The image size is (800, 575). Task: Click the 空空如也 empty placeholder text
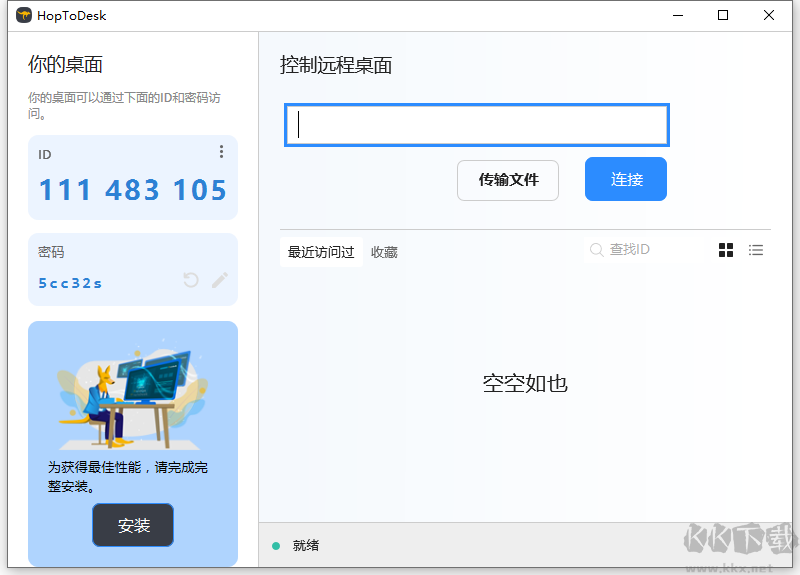coord(525,384)
